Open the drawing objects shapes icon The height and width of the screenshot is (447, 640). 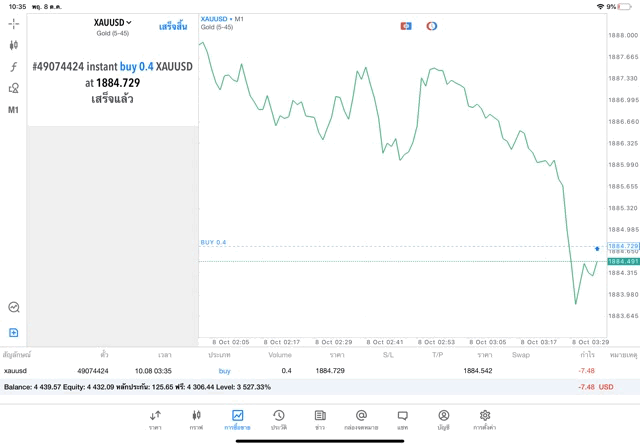point(14,88)
